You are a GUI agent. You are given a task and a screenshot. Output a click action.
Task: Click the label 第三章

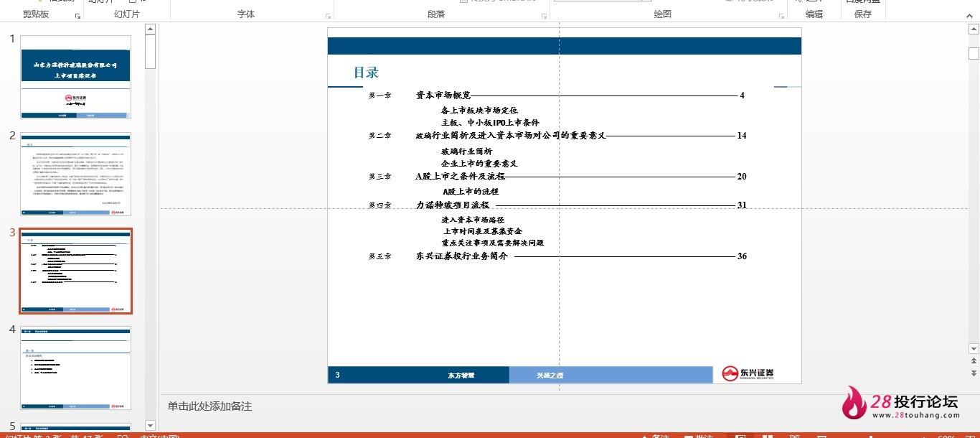tap(380, 177)
